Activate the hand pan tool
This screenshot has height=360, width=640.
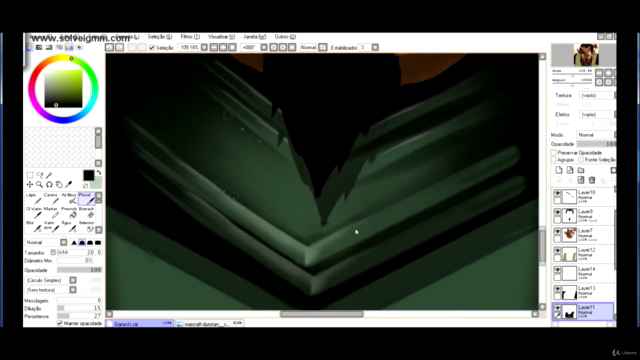pyautogui.click(x=59, y=185)
